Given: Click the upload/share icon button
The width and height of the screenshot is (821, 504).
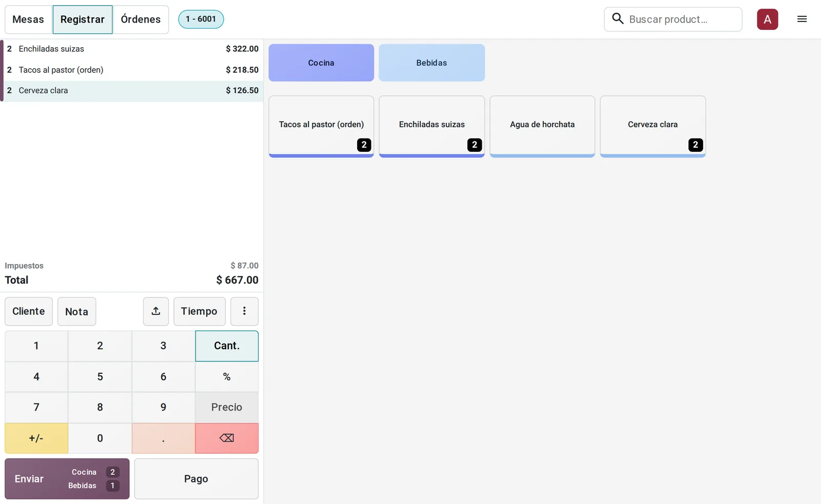Looking at the screenshot, I should pos(156,311).
